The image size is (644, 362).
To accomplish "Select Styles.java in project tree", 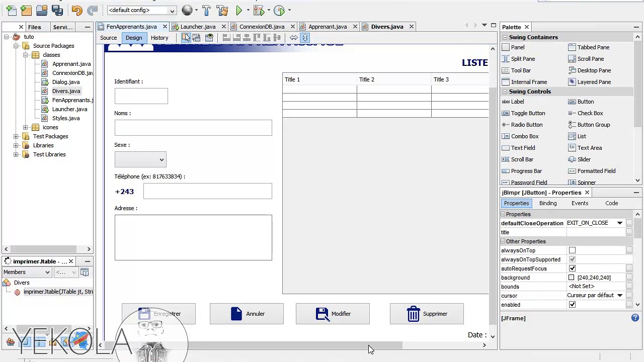I will (66, 118).
